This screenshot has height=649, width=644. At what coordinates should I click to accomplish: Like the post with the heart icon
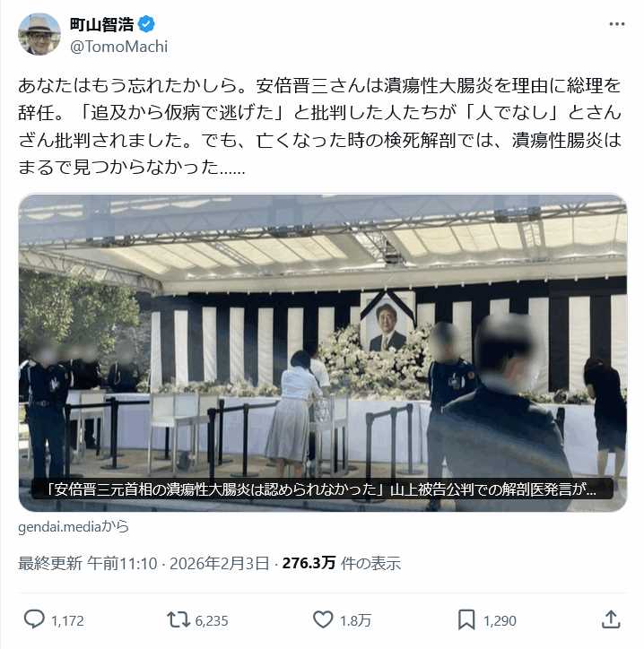point(323,619)
